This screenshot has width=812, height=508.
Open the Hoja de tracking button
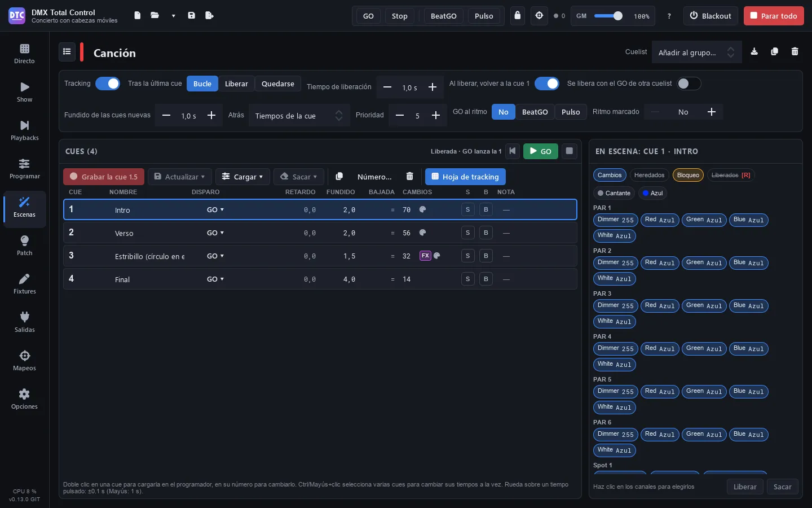465,177
